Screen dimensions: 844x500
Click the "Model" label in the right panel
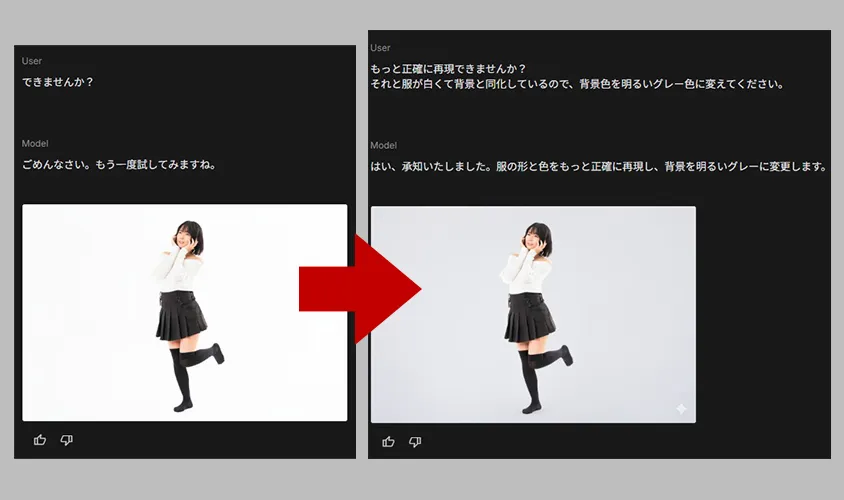tap(383, 145)
